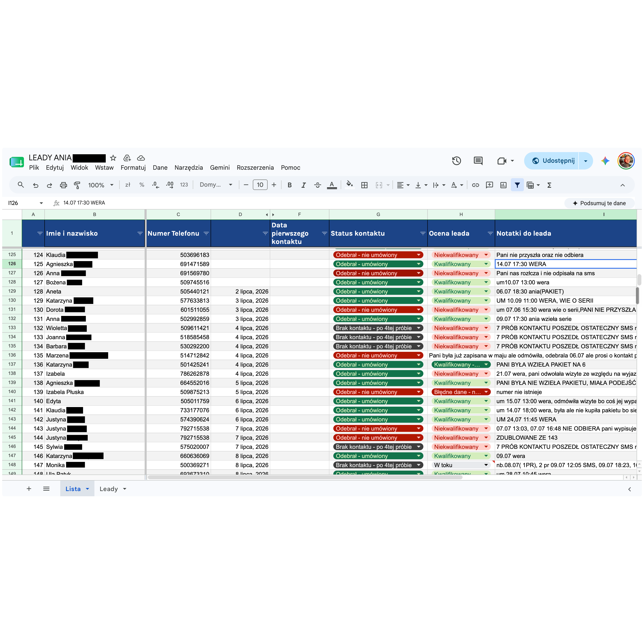The height and width of the screenshot is (644, 644).
Task: Open more number formats 123
Action: 184,185
